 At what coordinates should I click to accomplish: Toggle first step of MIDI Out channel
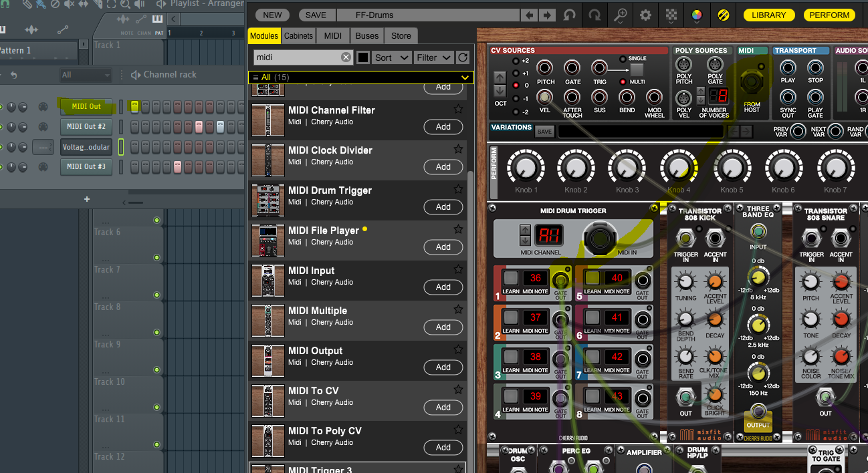134,106
